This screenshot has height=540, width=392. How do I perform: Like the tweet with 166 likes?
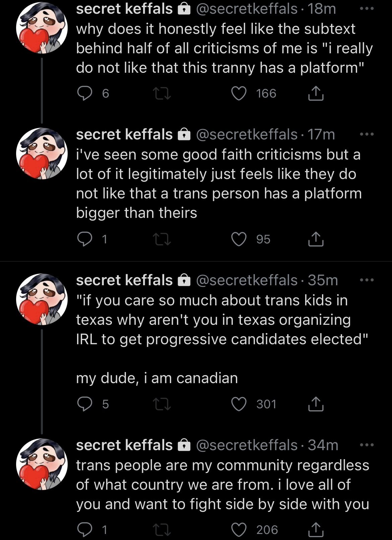click(x=239, y=94)
